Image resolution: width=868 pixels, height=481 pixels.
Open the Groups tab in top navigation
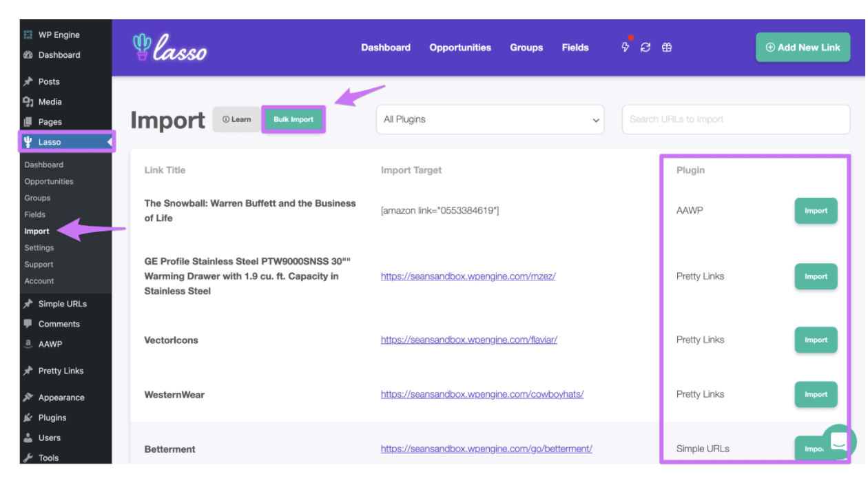pyautogui.click(x=526, y=48)
